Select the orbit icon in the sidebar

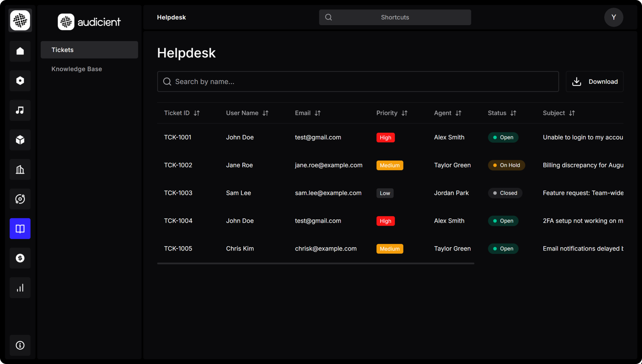(20, 199)
